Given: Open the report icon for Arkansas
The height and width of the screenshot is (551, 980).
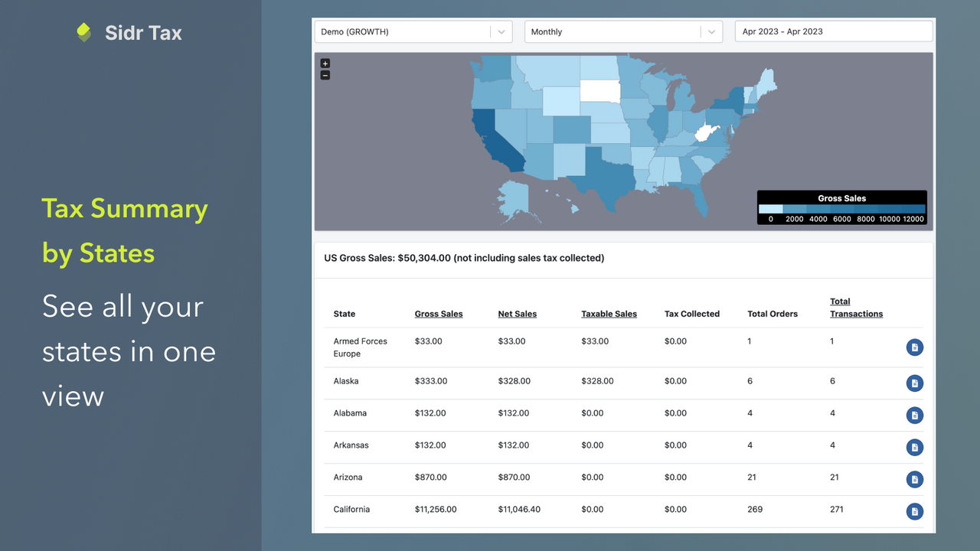Looking at the screenshot, I should 915,448.
